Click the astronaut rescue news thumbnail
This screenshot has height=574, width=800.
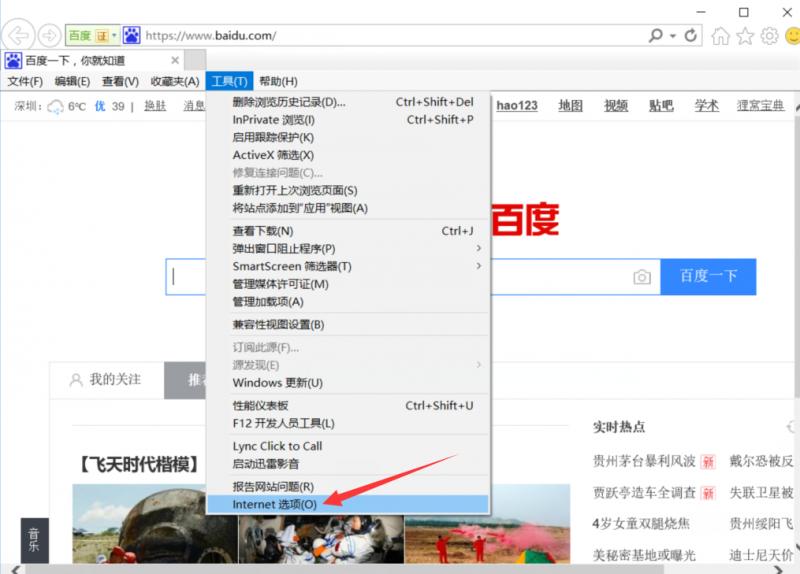pyautogui.click(x=321, y=539)
